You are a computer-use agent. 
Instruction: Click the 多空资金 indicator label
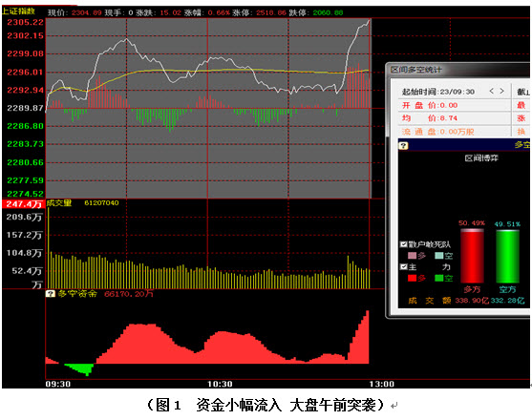tap(77, 294)
